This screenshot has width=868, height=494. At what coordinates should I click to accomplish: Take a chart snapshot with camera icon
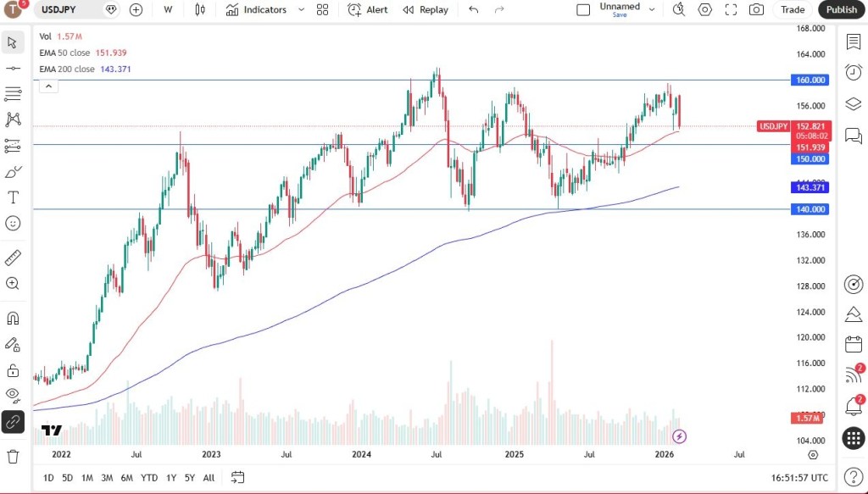pos(756,9)
